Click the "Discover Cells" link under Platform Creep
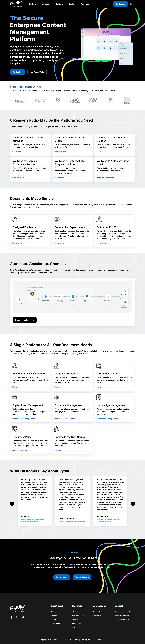Viewport: 145px width, 644px height. pyautogui.click(x=60, y=152)
